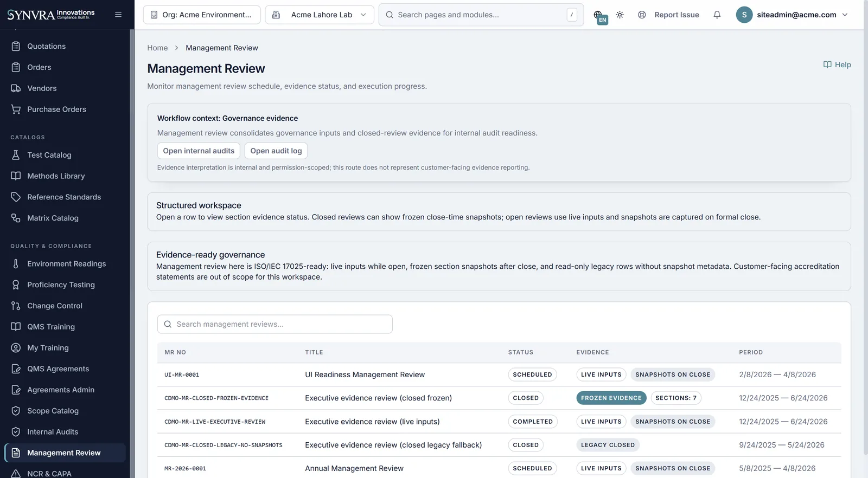Open Matrix Catalog shapes icon

(x=16, y=218)
